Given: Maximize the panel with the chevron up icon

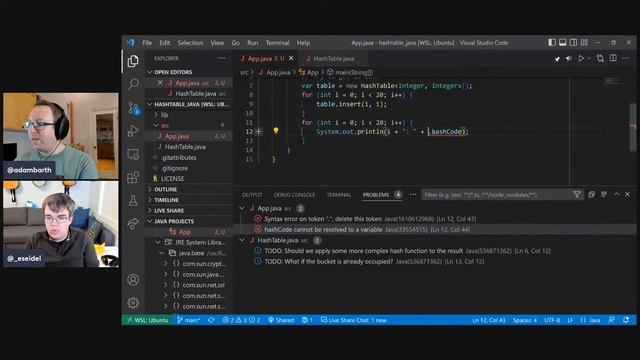Looking at the screenshot, I should [x=617, y=195].
